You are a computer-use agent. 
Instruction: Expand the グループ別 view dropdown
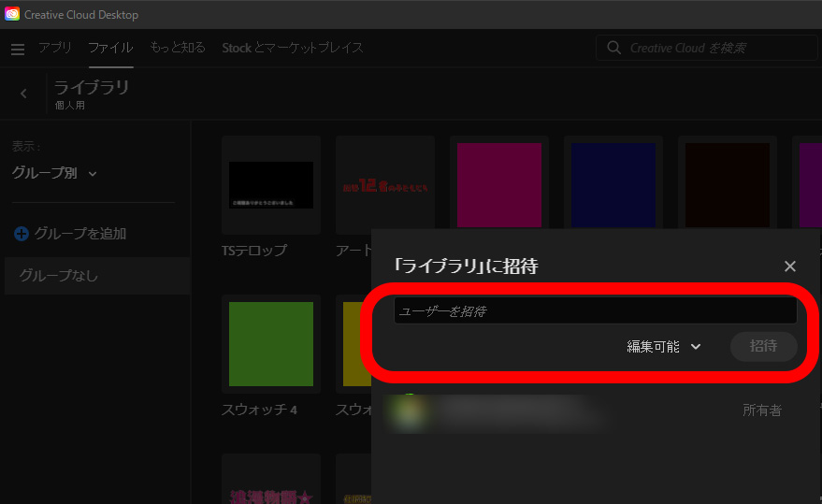click(x=54, y=173)
